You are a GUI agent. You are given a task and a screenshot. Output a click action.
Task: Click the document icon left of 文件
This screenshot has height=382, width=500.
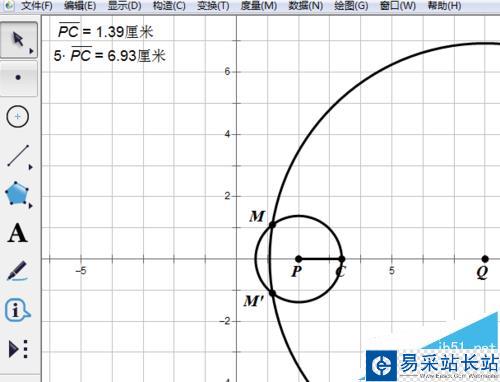9,5
